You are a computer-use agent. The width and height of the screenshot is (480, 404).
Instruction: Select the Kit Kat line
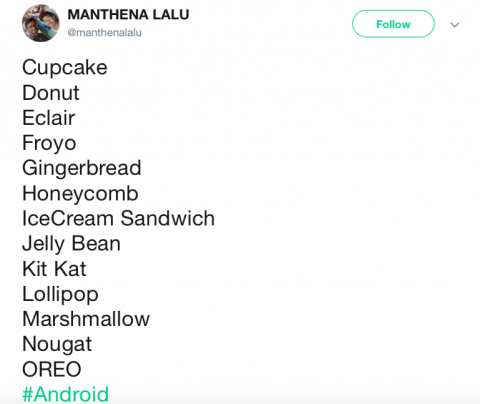(x=54, y=269)
